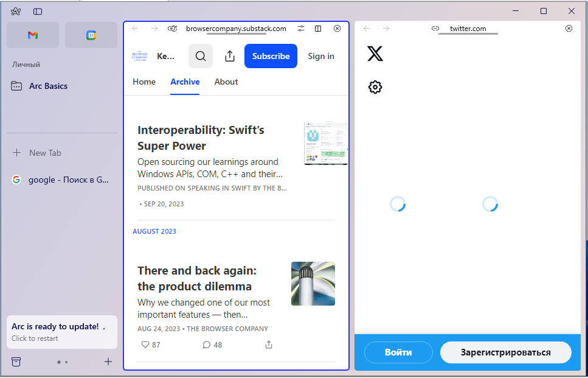The height and width of the screenshot is (378, 588).
Task: Click the Interoperability article thumbnail
Action: coord(326,143)
